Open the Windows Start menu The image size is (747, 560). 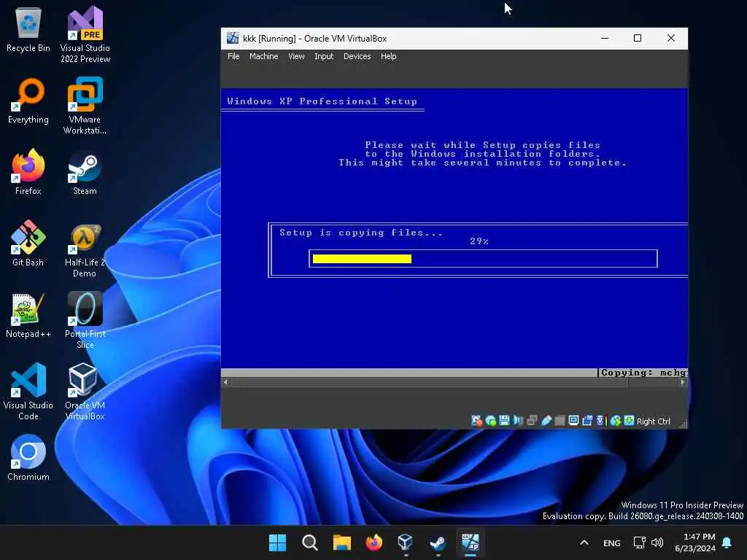coord(277,542)
